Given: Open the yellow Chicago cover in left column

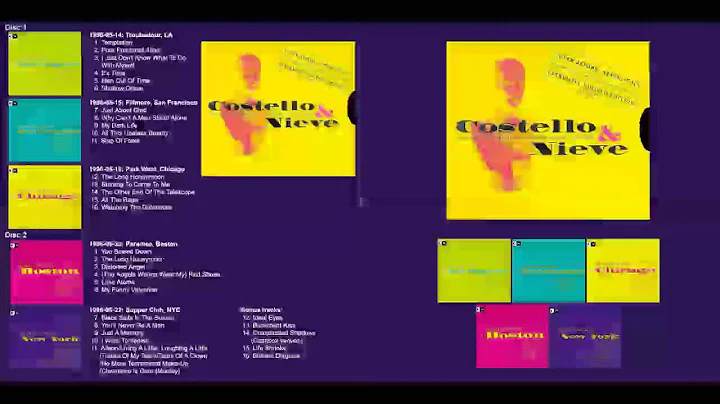Looking at the screenshot, I should (45, 197).
